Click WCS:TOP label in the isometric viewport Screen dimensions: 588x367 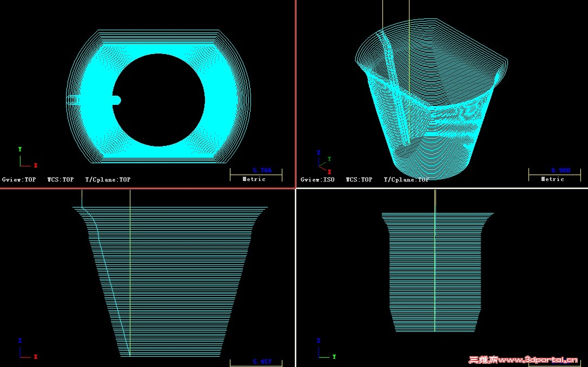(359, 179)
